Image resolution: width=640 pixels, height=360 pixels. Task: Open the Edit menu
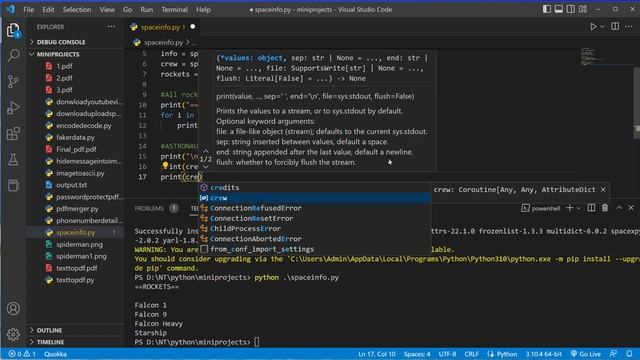tap(48, 9)
